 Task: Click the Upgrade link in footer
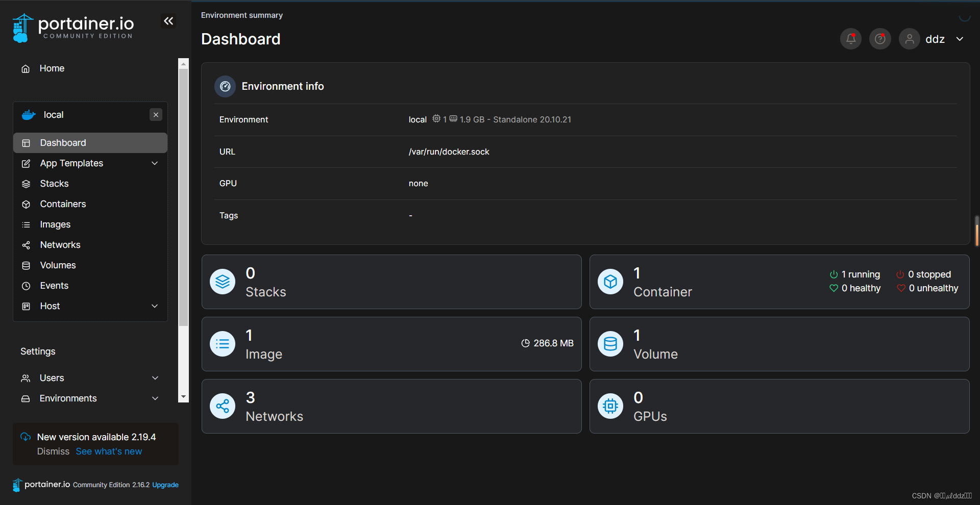tap(165, 485)
